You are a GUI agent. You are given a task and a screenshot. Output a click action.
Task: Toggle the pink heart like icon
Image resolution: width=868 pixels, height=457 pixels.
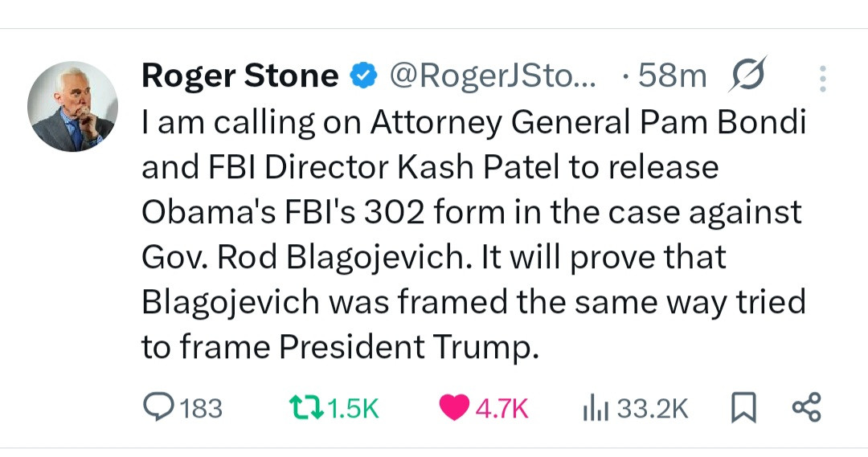click(x=455, y=408)
